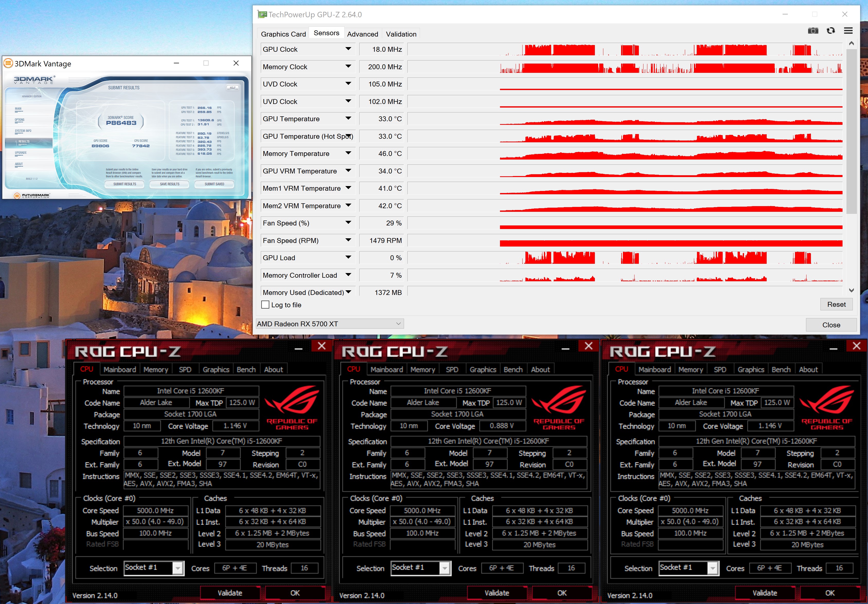Viewport: 868px width, 604px height.
Task: Click the 3DMark Vantage title bar icon
Action: [x=8, y=63]
